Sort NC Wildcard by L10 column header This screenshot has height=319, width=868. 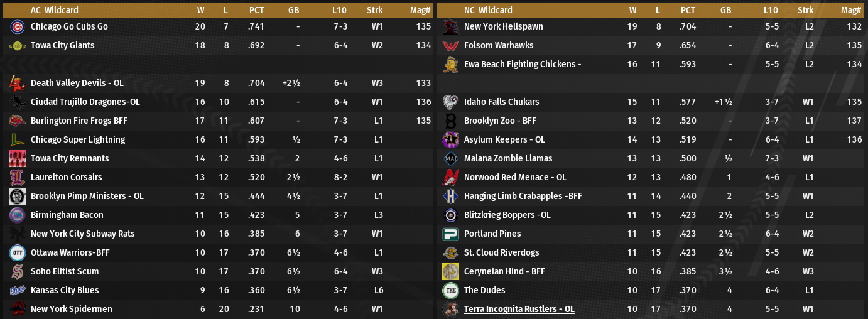(771, 10)
